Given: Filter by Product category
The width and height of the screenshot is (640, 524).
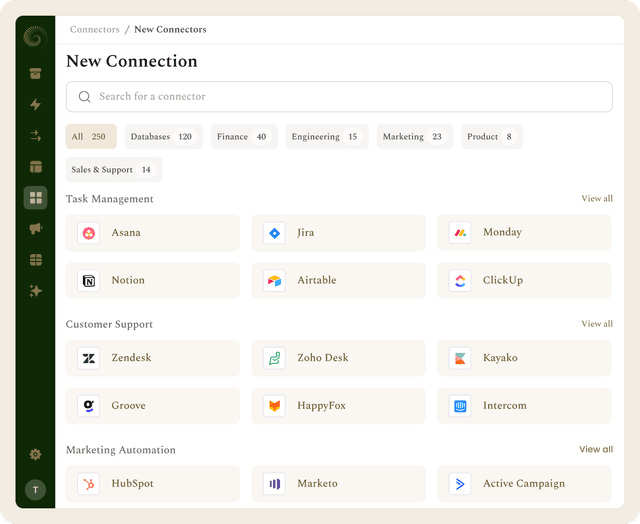Looking at the screenshot, I should [492, 136].
